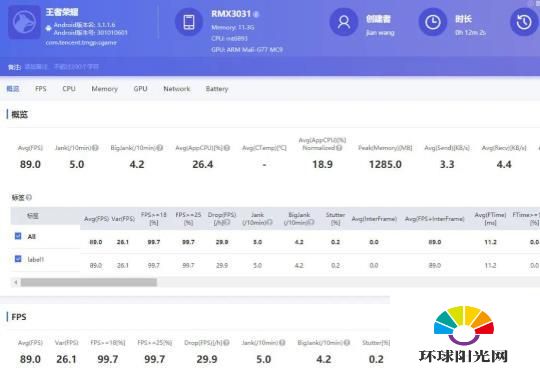
Task: Click the com.tencent package name text
Action: tap(81, 43)
